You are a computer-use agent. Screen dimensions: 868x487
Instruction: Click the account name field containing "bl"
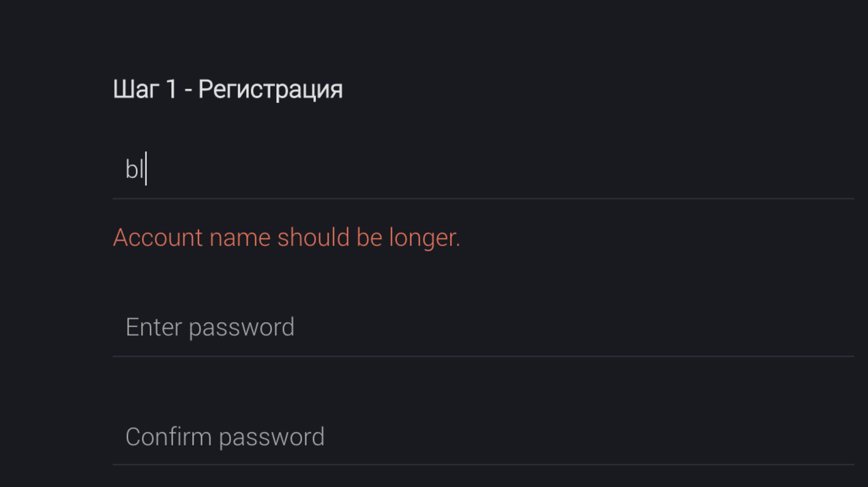point(483,170)
